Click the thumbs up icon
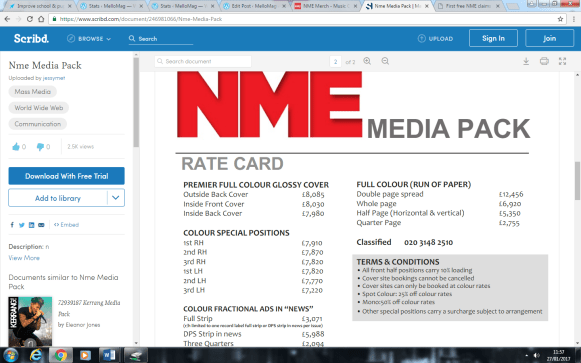This screenshot has height=363, width=581. click(x=16, y=147)
